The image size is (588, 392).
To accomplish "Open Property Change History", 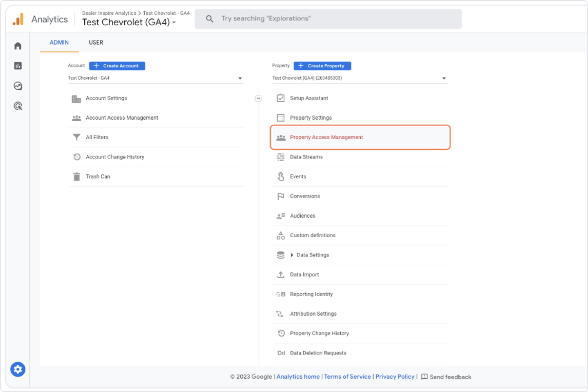I will click(x=361, y=334).
